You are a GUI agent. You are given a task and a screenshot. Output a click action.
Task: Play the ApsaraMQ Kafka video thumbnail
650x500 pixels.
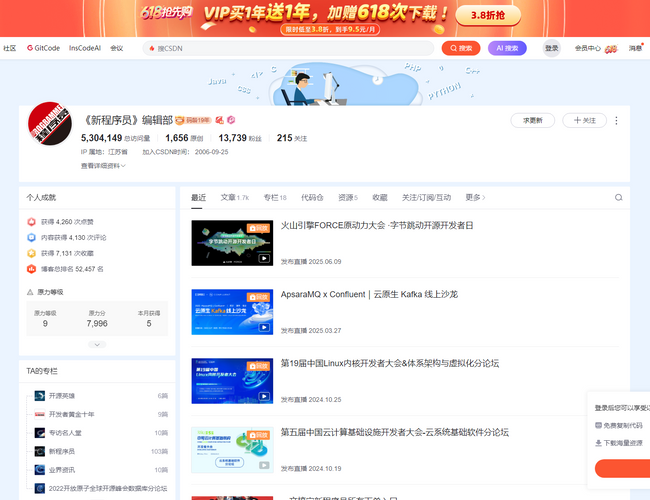(x=232, y=312)
